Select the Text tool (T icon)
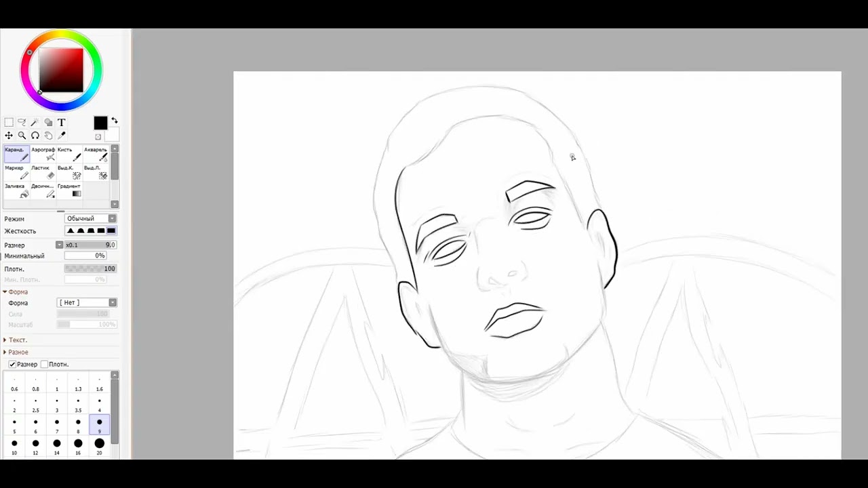Viewport: 868px width, 488px height. click(x=61, y=123)
